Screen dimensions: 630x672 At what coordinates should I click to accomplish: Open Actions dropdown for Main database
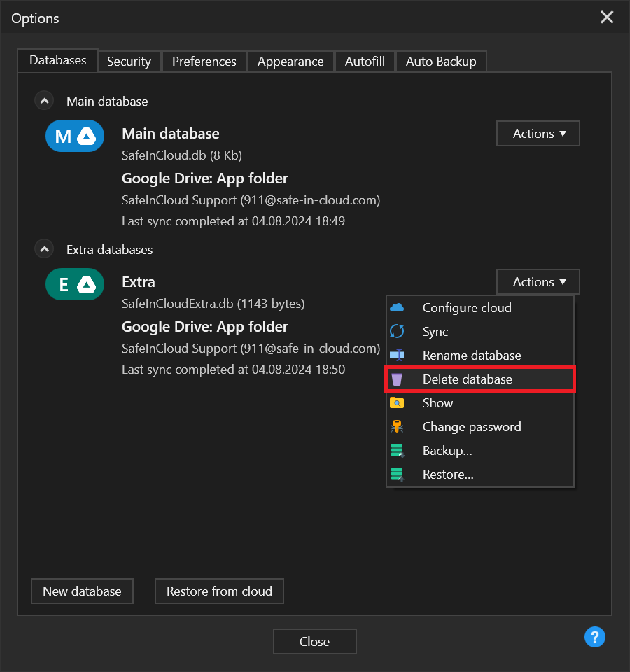point(538,134)
